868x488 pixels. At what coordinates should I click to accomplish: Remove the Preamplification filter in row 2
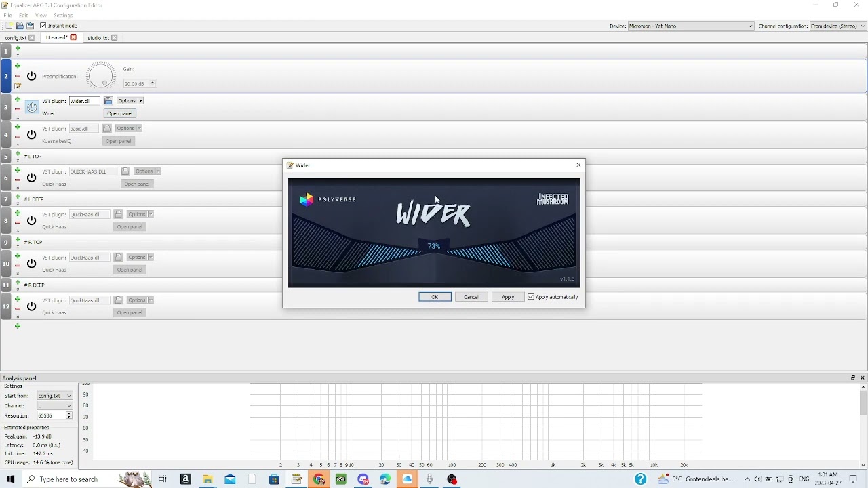18,76
